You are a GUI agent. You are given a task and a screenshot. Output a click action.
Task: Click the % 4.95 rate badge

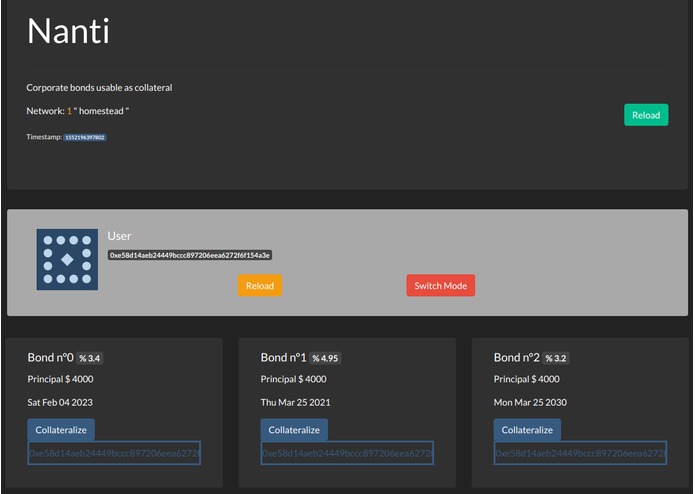[325, 358]
